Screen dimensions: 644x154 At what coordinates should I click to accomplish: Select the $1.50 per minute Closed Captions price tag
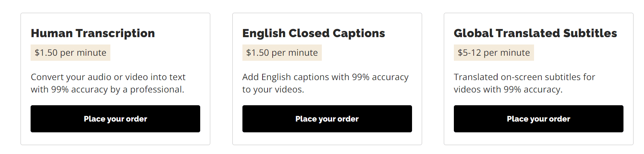pos(282,53)
